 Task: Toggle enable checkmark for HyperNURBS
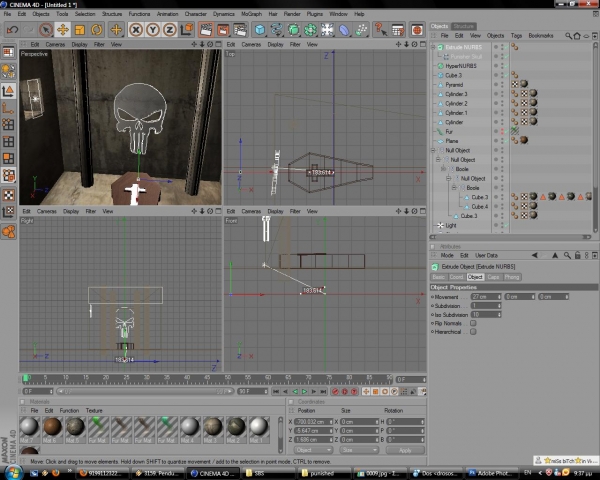[x=507, y=66]
